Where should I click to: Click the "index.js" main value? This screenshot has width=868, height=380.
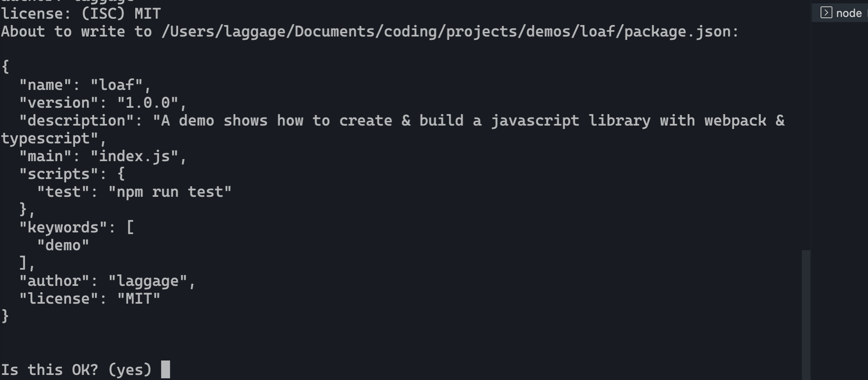pos(134,156)
